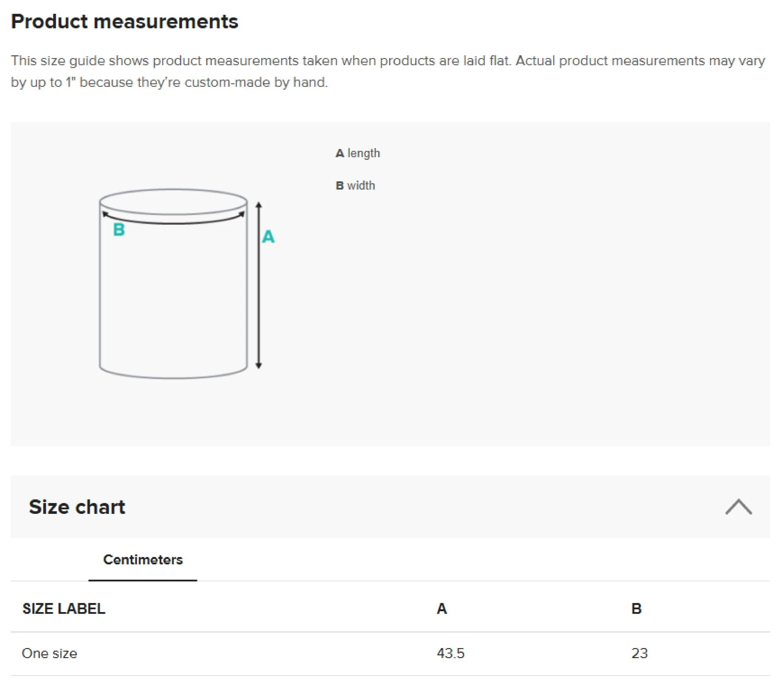Image resolution: width=784 pixels, height=698 pixels.
Task: Click the teal A label in diagram
Action: [268, 237]
